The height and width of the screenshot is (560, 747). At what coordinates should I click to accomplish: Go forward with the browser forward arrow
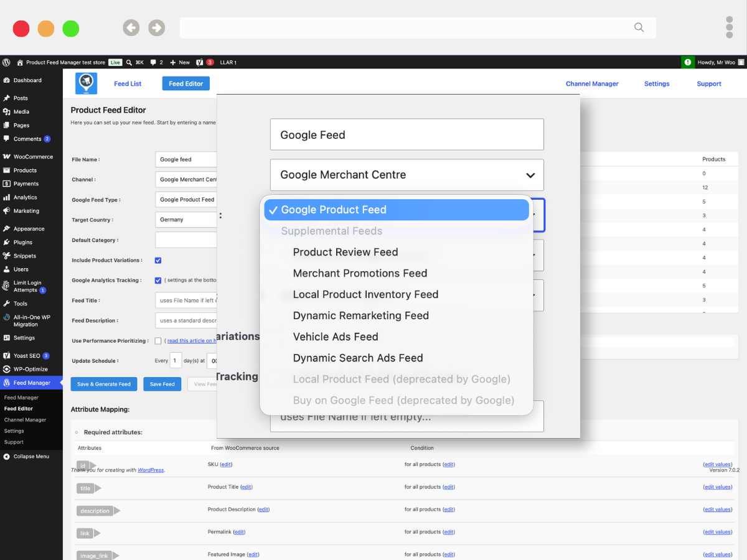156,27
